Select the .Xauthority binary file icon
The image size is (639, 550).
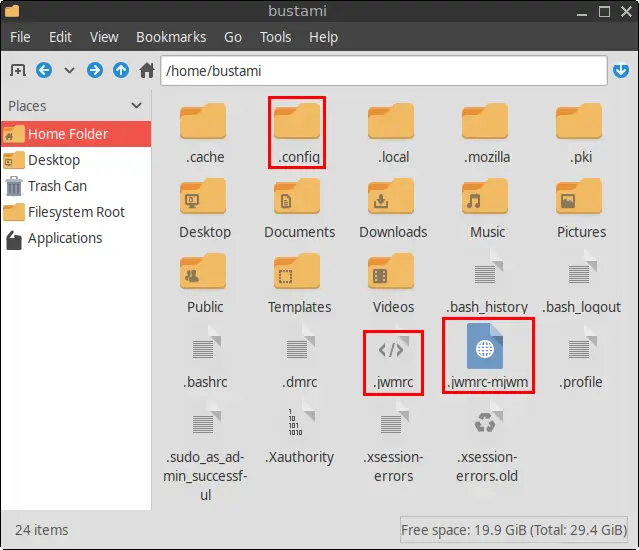tap(299, 420)
